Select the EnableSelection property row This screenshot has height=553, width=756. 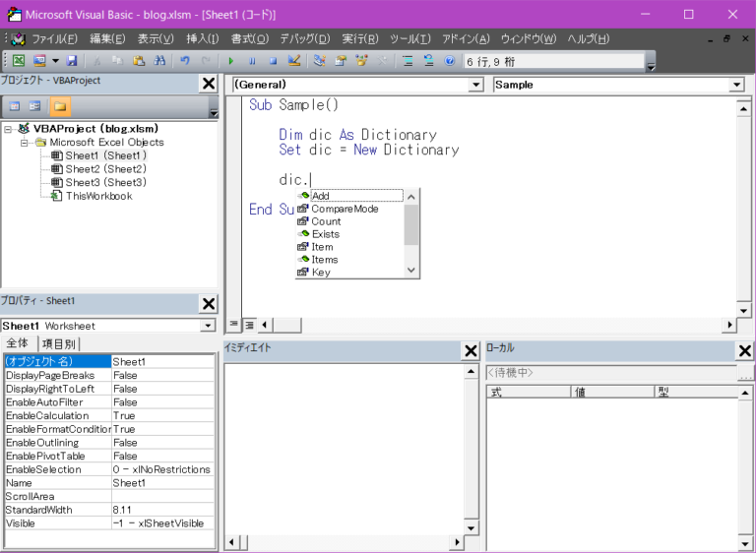[x=109, y=469]
